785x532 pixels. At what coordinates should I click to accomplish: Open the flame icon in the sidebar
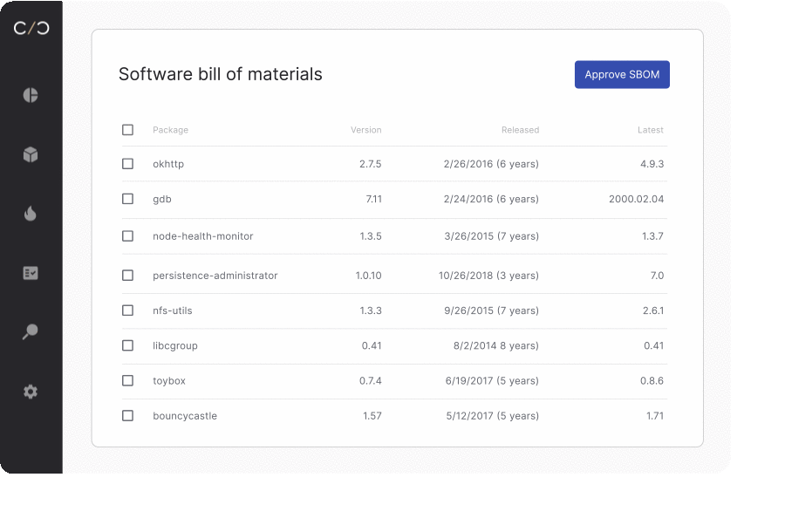pyautogui.click(x=31, y=214)
